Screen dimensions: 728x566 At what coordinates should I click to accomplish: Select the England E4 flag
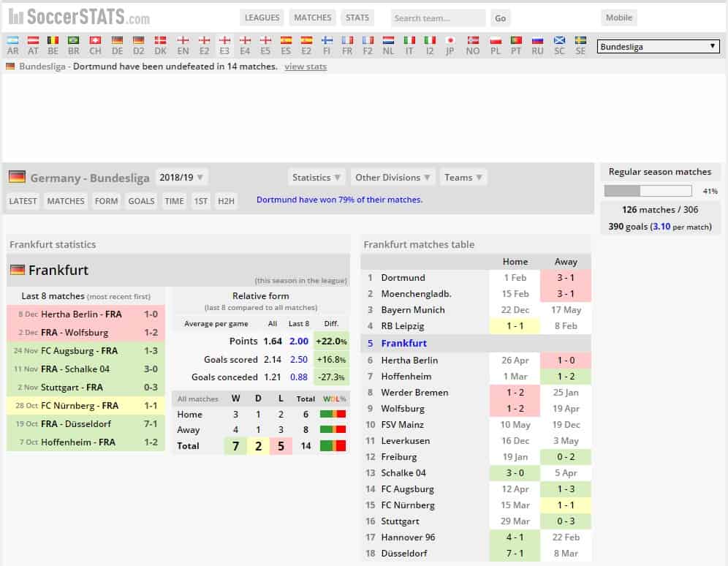(x=245, y=40)
